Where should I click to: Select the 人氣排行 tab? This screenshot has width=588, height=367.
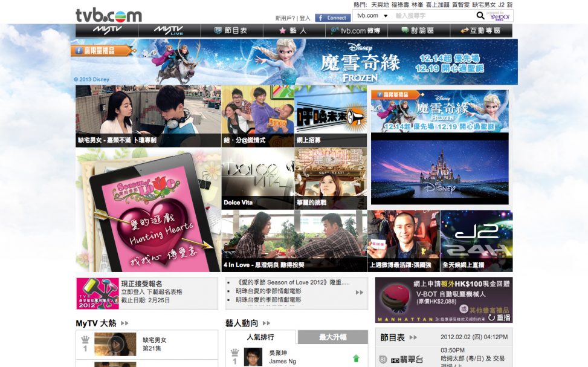[x=260, y=337]
